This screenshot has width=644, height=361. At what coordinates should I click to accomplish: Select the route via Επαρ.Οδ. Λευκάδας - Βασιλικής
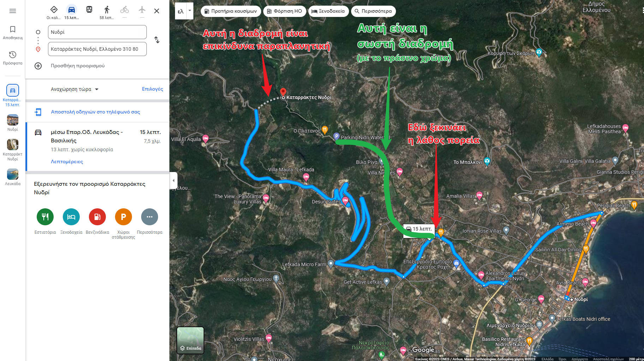97,147
